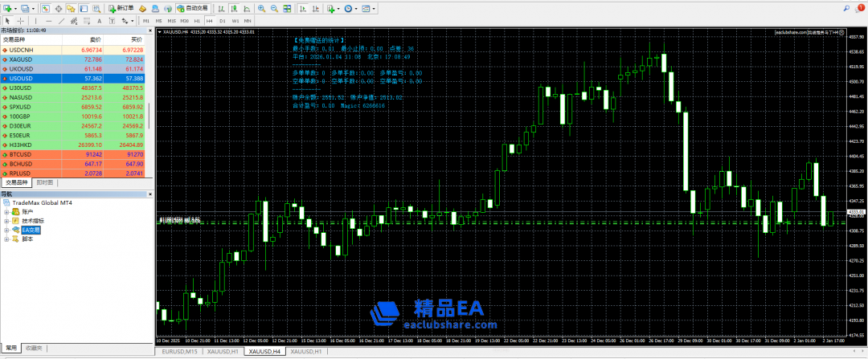Open the EURUSD,M15 chart tab

coord(180,352)
